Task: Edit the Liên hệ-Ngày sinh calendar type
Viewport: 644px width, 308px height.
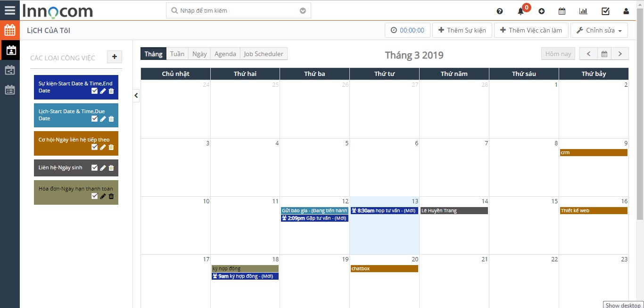Action: pos(103,168)
